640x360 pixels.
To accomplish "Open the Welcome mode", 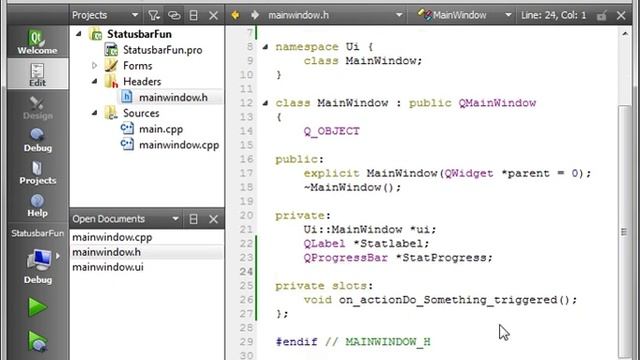I will 37,42.
